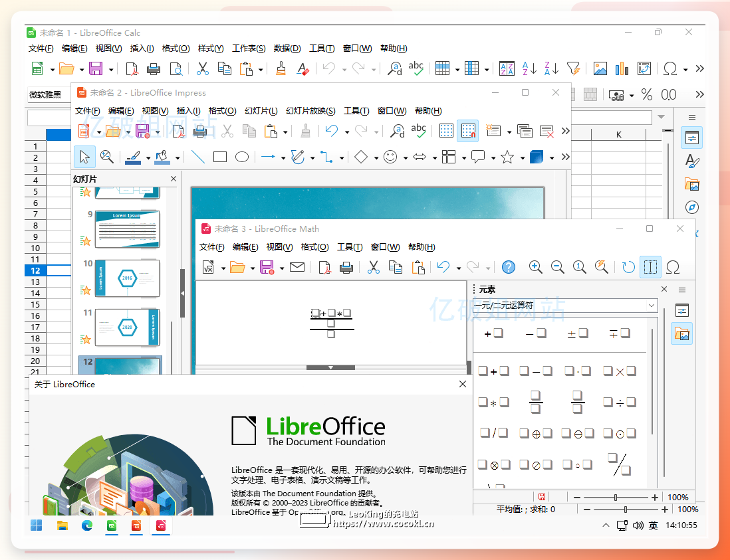
Task: Click Clone Formatting paintbrush in Calc toolbar
Action: coord(281,69)
